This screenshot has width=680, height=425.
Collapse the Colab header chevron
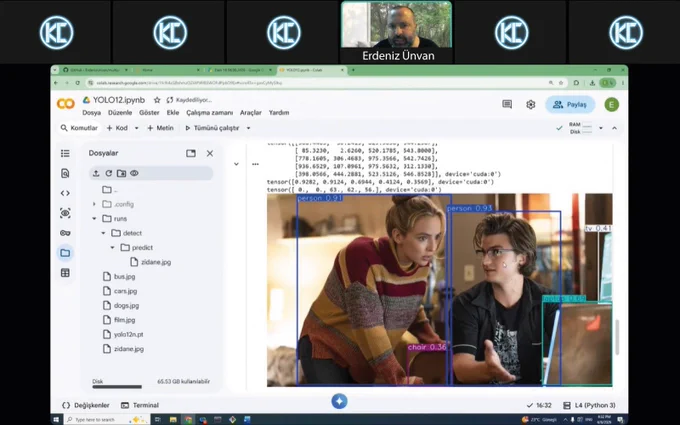click(x=615, y=128)
